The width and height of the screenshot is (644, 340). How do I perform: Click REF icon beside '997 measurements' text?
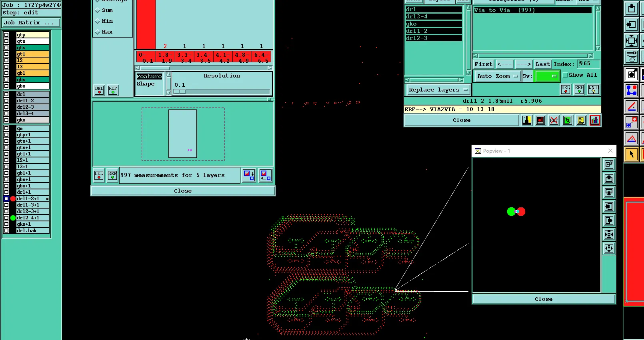[x=112, y=175]
